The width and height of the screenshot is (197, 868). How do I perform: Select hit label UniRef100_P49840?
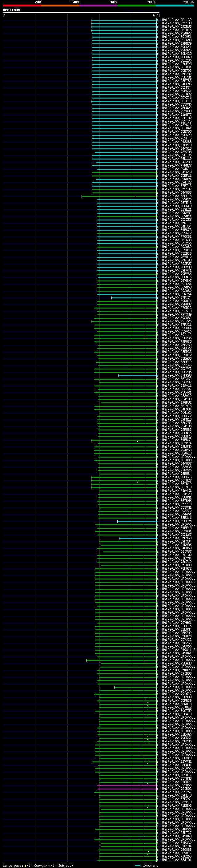pyautogui.click(x=177, y=836)
